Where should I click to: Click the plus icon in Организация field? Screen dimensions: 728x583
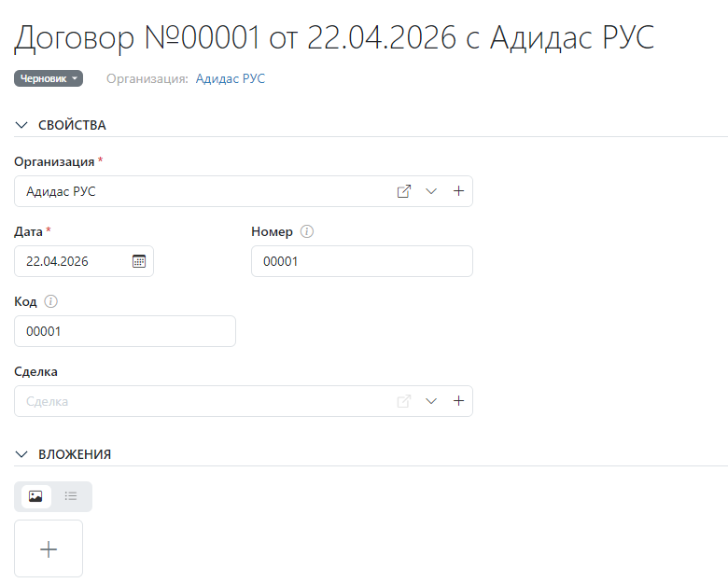pos(458,191)
